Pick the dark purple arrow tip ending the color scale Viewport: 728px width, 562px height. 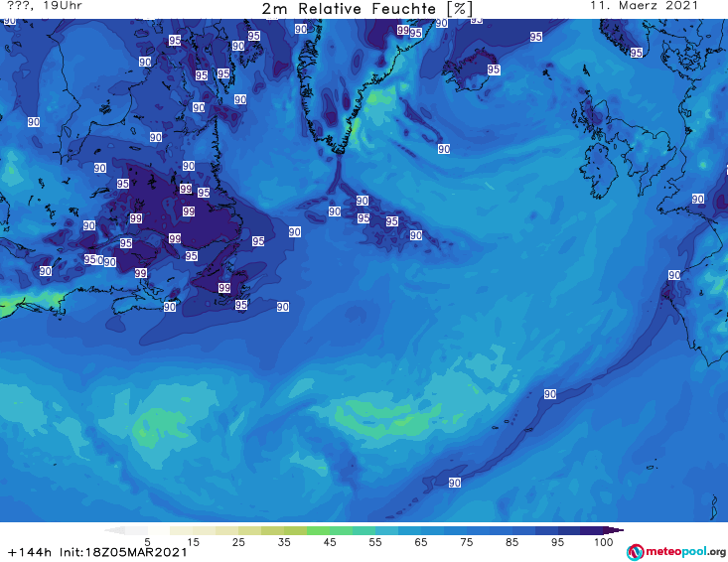pos(614,530)
